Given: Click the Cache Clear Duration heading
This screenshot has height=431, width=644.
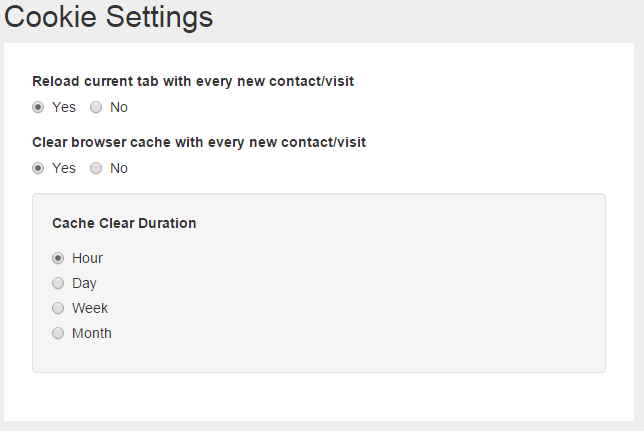Looking at the screenshot, I should pos(124,223).
